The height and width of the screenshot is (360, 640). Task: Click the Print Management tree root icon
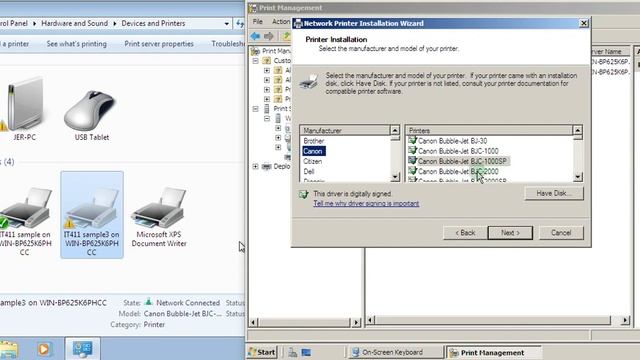[256, 51]
